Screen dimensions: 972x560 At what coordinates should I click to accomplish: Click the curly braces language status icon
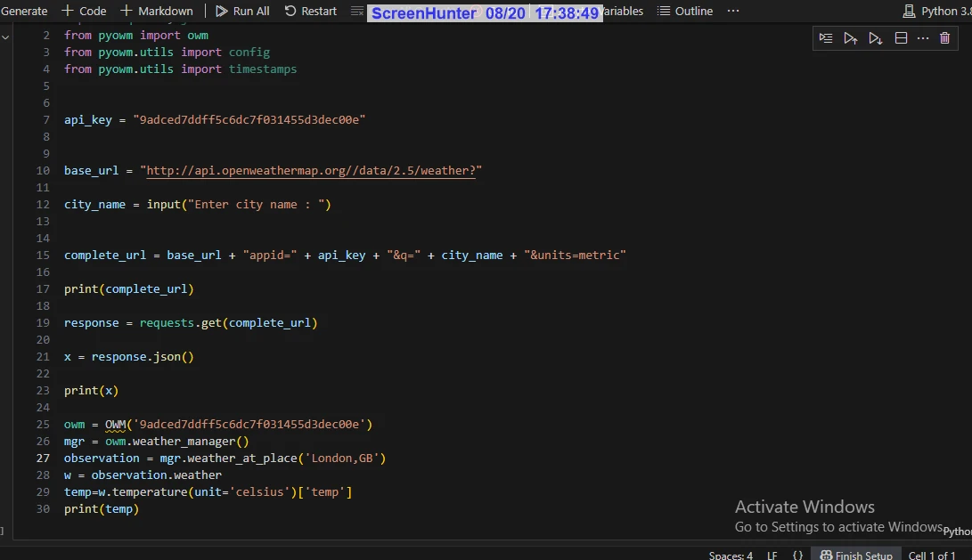point(797,555)
